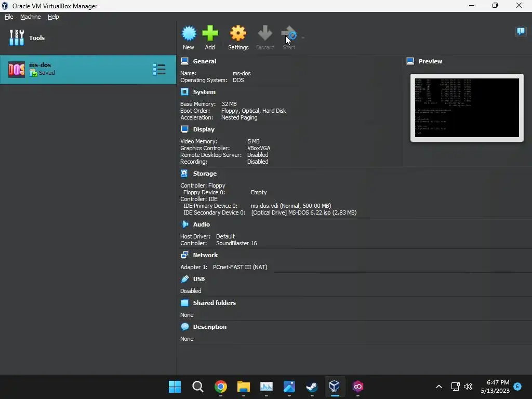Open the Settings gear in toolbar
Viewport: 532px width, 399px height.
click(x=238, y=33)
